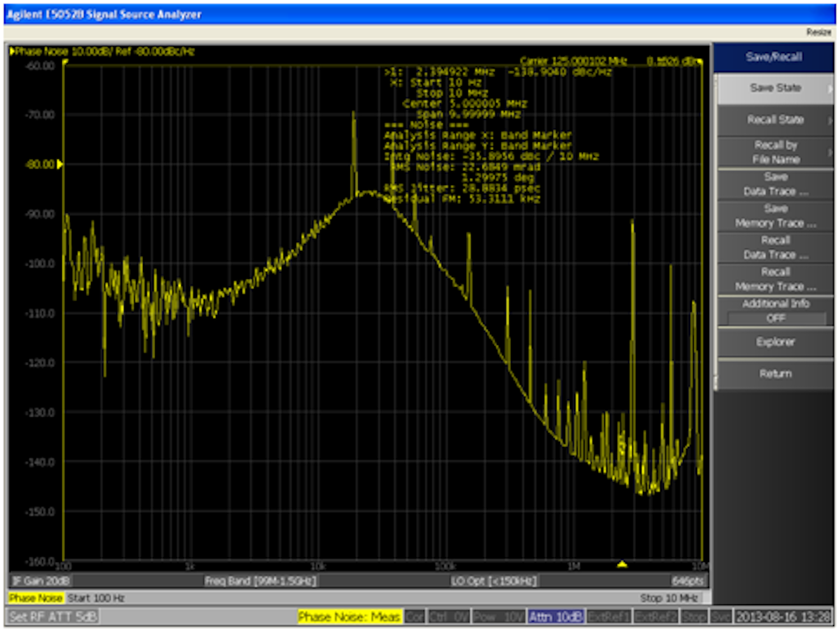Choose Save Memory Trace softkey
Viewport: 840px width, 632px height.
[x=775, y=216]
